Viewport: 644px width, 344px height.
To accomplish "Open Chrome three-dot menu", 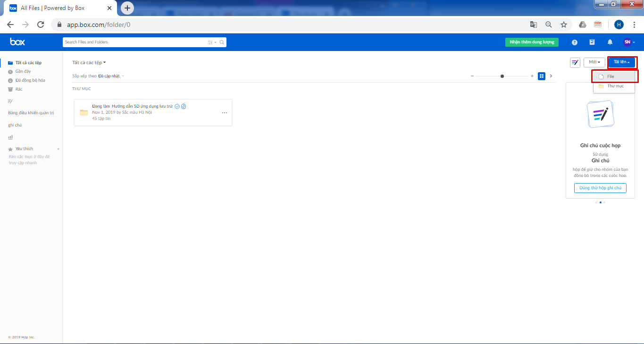I will coord(634,25).
